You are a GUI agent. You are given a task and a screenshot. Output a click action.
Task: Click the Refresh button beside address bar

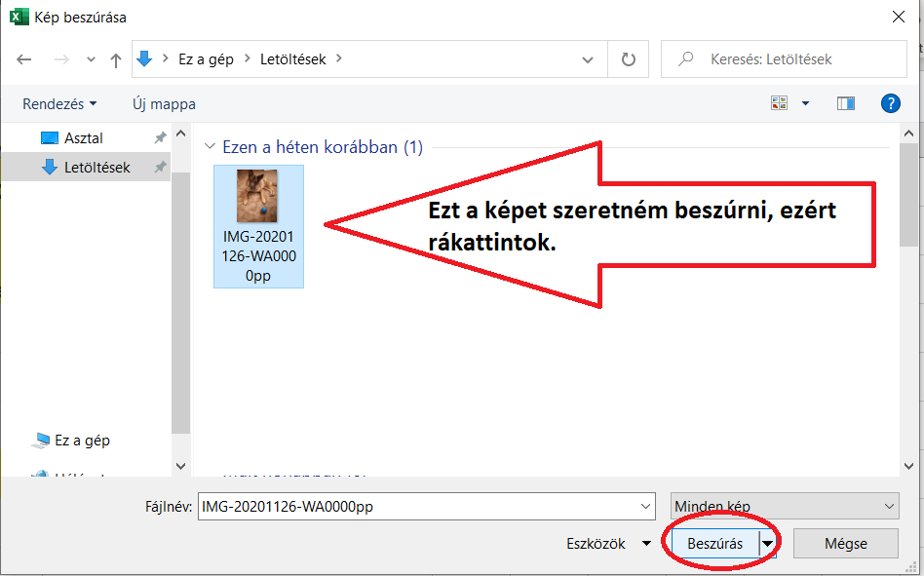[629, 59]
